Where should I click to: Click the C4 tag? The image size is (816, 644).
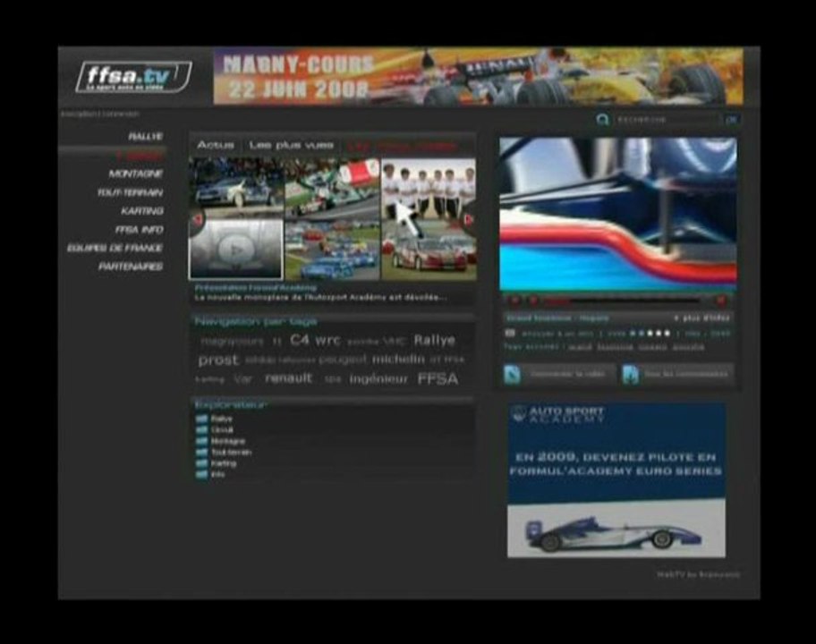click(300, 340)
